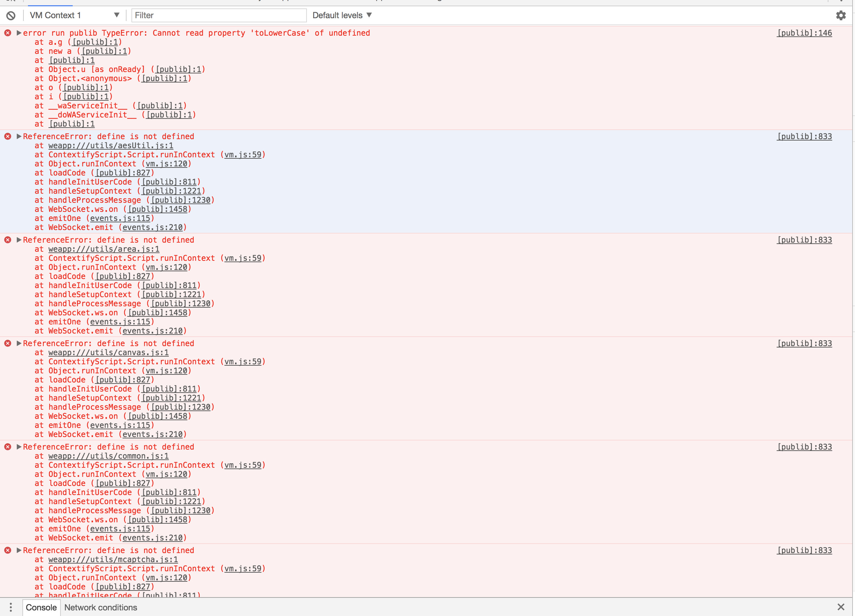The width and height of the screenshot is (855, 616).
Task: Click the error icon of the mcaptcha.js ReferenceError
Action: point(8,550)
